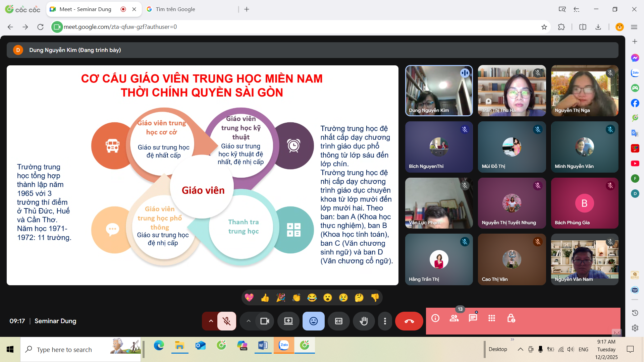Expand video settings chevron
The image size is (644, 362).
click(x=248, y=321)
